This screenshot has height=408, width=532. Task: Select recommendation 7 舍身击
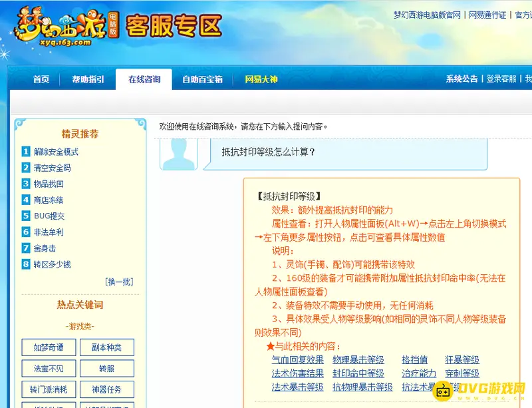[x=45, y=248]
